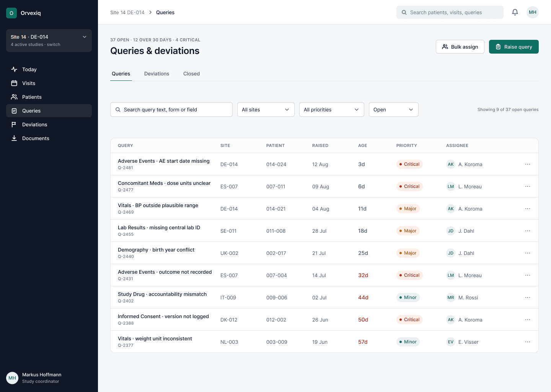
Task: Open row actions for Q-2388
Action: [528, 320]
